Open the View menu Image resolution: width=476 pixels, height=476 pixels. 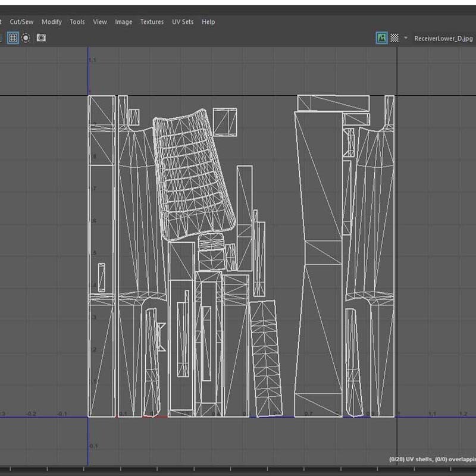100,22
